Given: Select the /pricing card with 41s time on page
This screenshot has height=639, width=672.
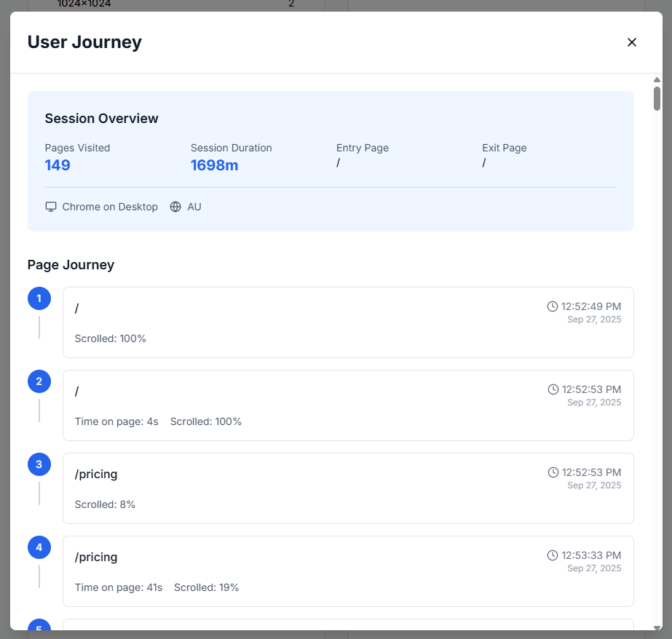Looking at the screenshot, I should coord(347,571).
